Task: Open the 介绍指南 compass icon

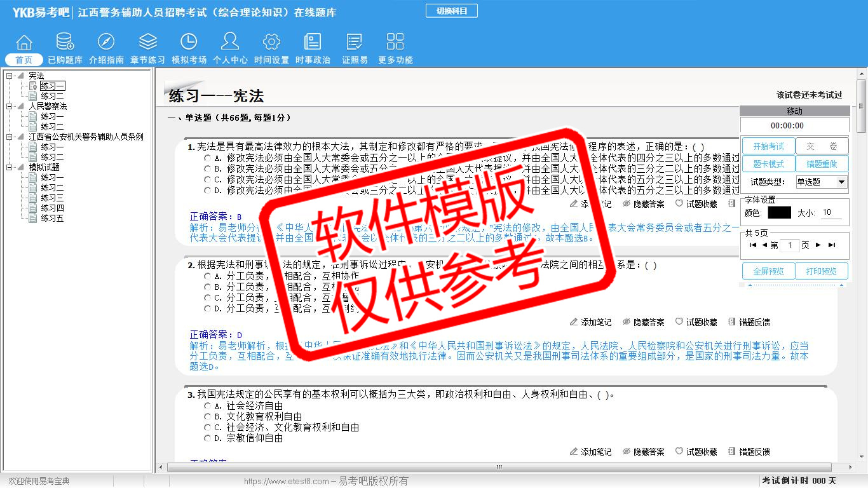Action: (x=106, y=42)
